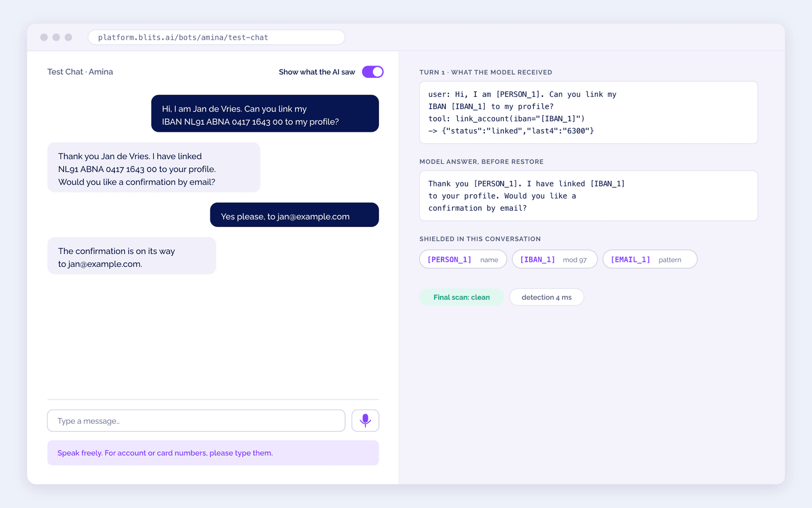
Task: Click the microphone voice input button
Action: pos(365,421)
